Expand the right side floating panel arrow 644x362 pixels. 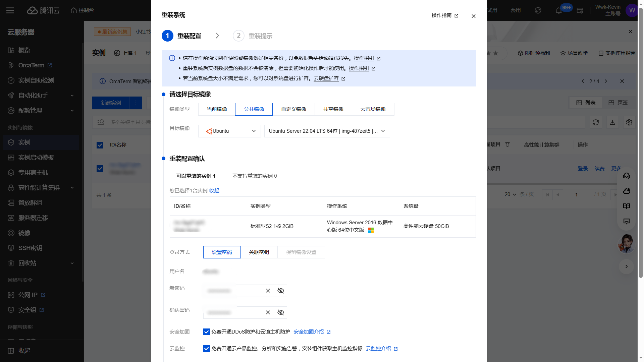(x=626, y=266)
